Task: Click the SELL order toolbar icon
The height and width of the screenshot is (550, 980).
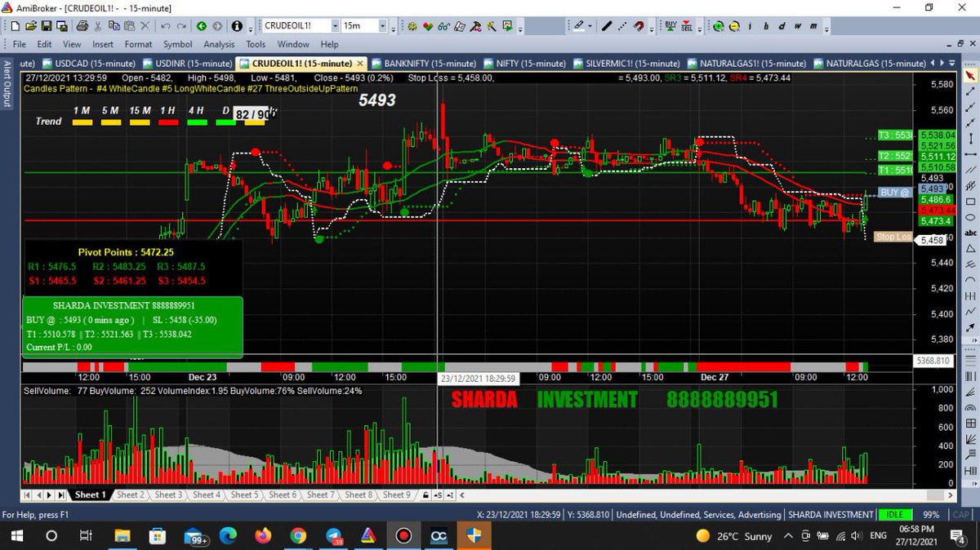Action: click(687, 26)
